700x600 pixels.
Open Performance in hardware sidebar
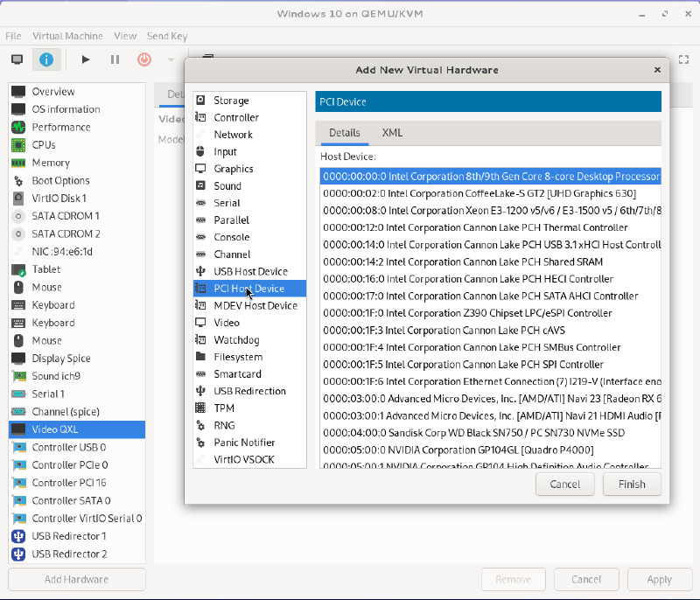point(77,127)
